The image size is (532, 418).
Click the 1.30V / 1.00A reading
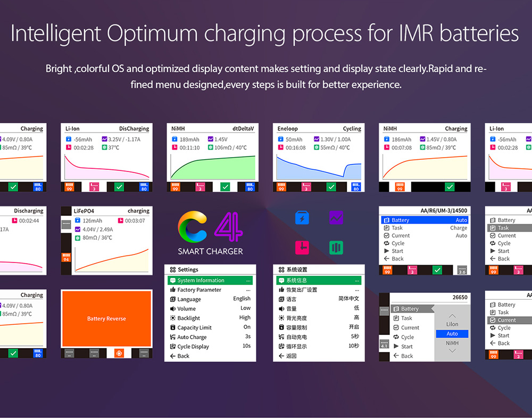tap(336, 139)
